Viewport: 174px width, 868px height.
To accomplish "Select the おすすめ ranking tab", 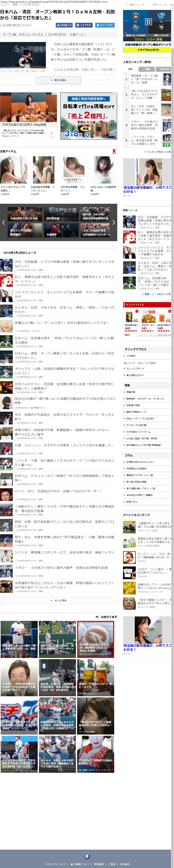I will click(163, 69).
